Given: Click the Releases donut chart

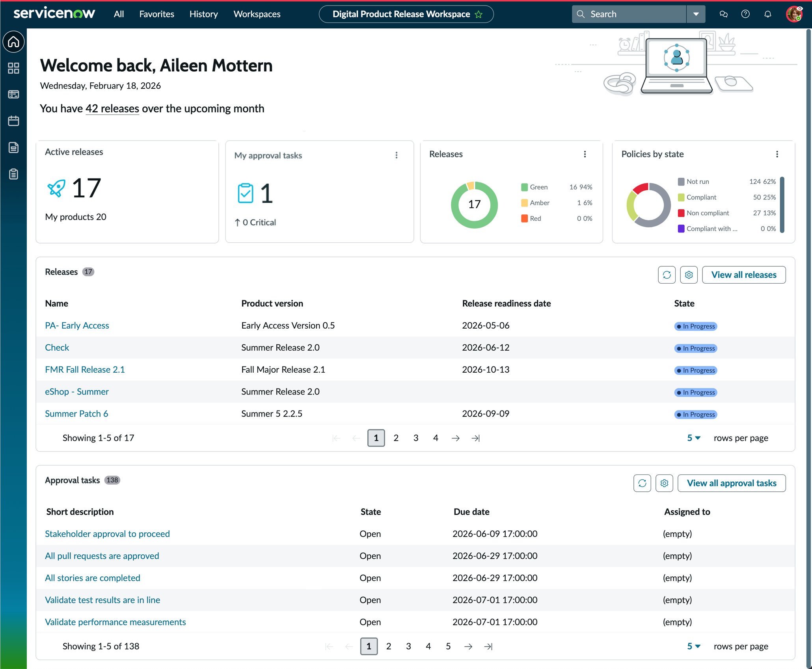Looking at the screenshot, I should point(474,205).
